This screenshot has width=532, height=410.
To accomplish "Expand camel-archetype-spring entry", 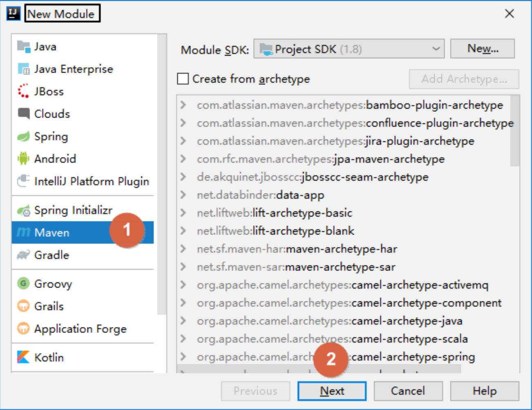I will point(183,357).
